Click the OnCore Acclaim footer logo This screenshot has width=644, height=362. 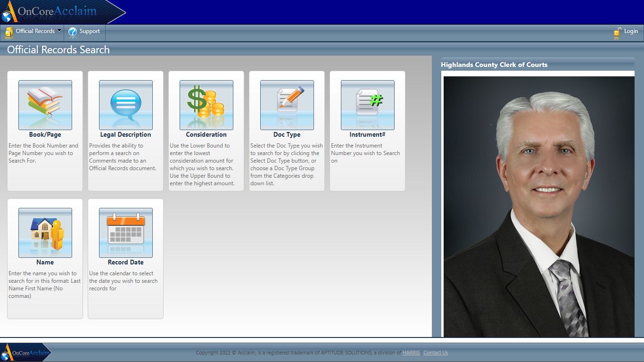[26, 353]
